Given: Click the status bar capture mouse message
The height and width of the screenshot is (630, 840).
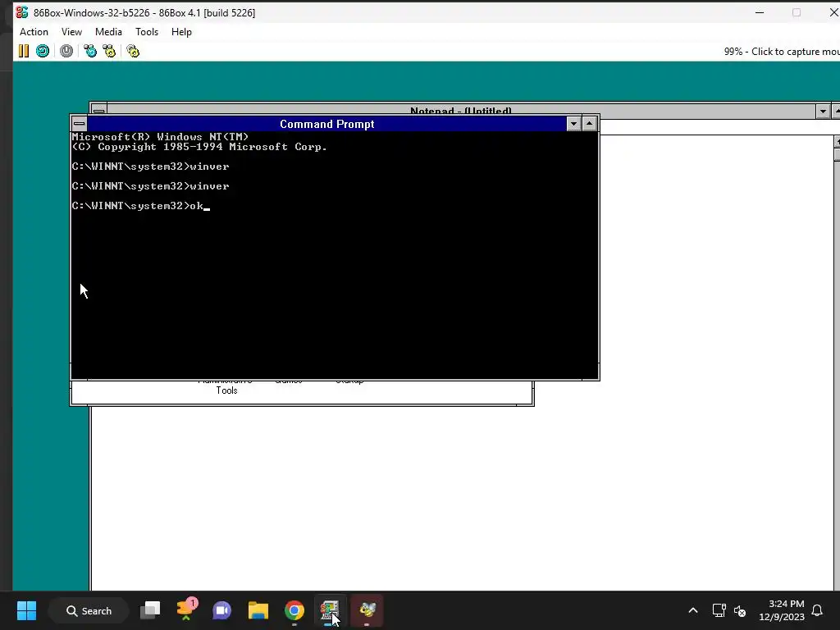Looking at the screenshot, I should click(782, 52).
